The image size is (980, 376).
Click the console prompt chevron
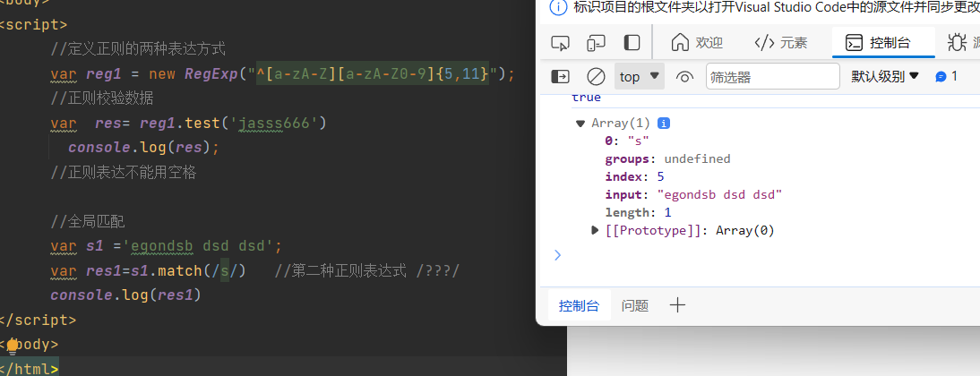click(557, 255)
